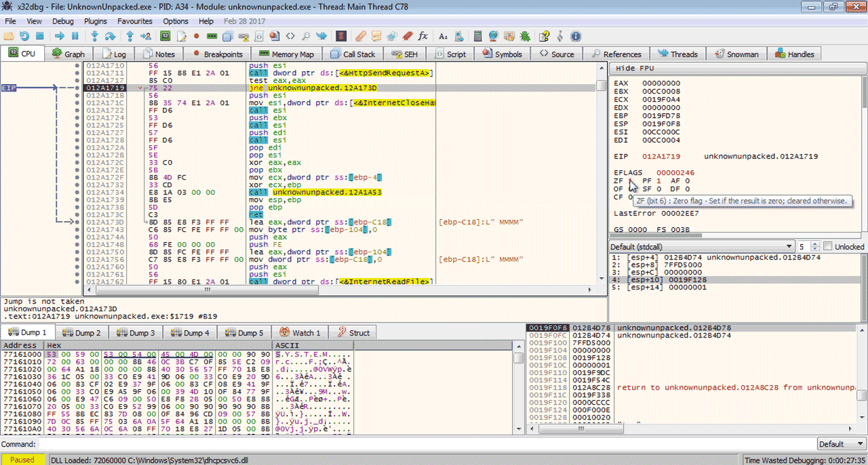868x465 pixels.
Task: Click the Step Into toolbar icon
Action: [94, 36]
